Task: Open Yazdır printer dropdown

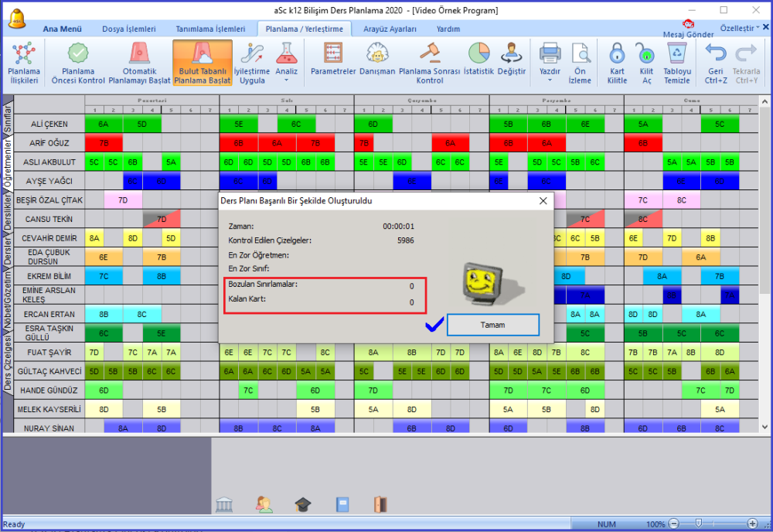Action: click(550, 63)
